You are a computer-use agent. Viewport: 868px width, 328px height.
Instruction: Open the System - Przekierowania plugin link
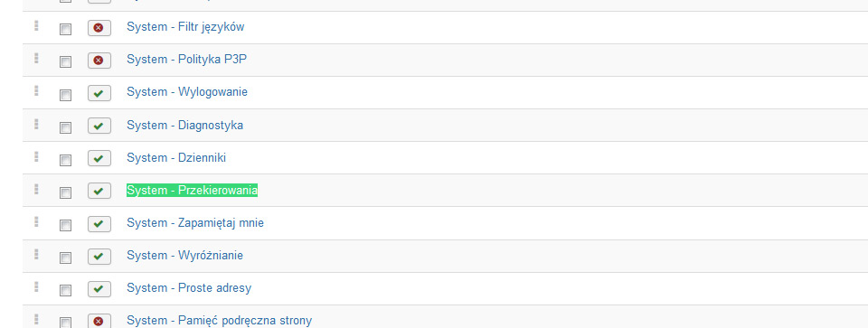point(192,191)
